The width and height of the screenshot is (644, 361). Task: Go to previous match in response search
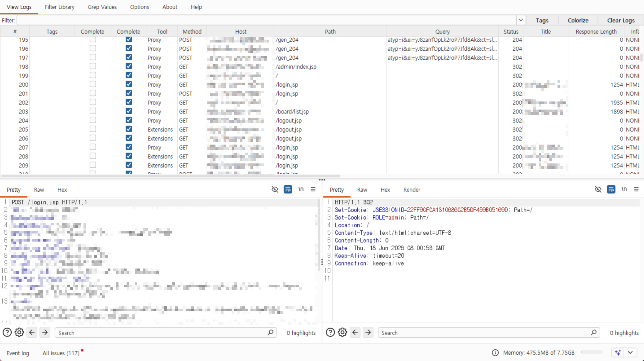pos(355,332)
